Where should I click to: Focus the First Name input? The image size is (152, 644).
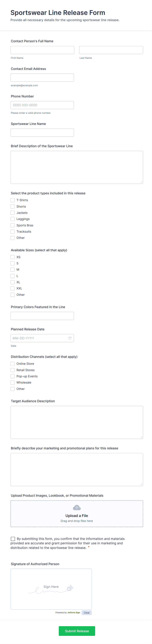[42, 50]
